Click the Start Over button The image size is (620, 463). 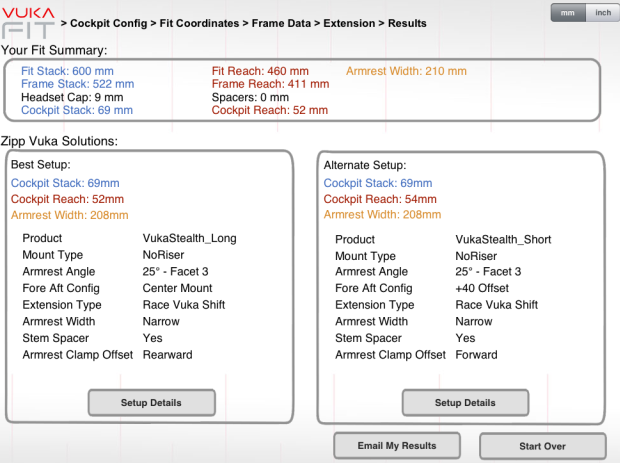[x=542, y=445]
